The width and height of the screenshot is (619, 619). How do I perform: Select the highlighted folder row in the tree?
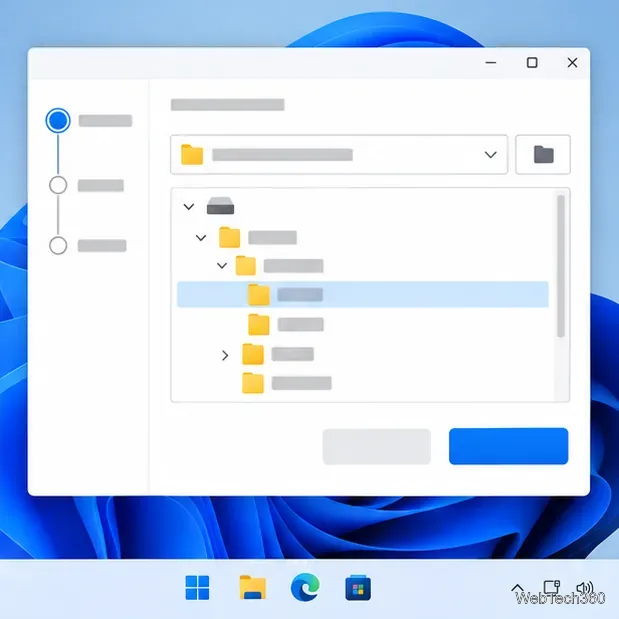click(363, 294)
